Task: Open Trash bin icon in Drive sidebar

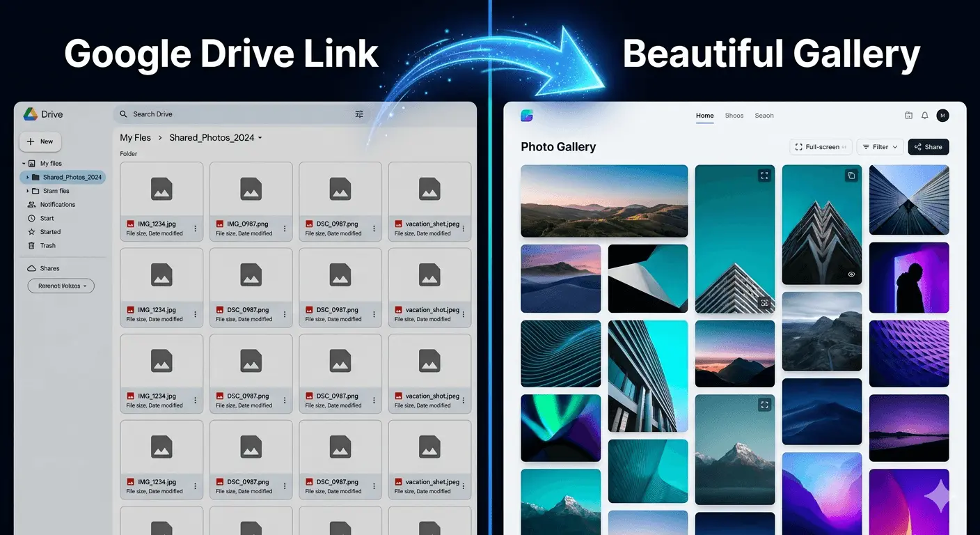Action: (x=32, y=246)
